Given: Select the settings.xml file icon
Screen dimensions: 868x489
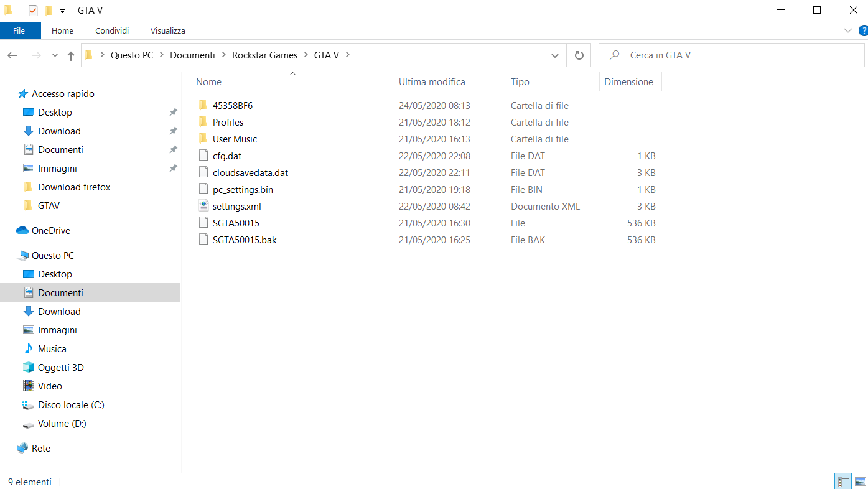Looking at the screenshot, I should pos(203,207).
